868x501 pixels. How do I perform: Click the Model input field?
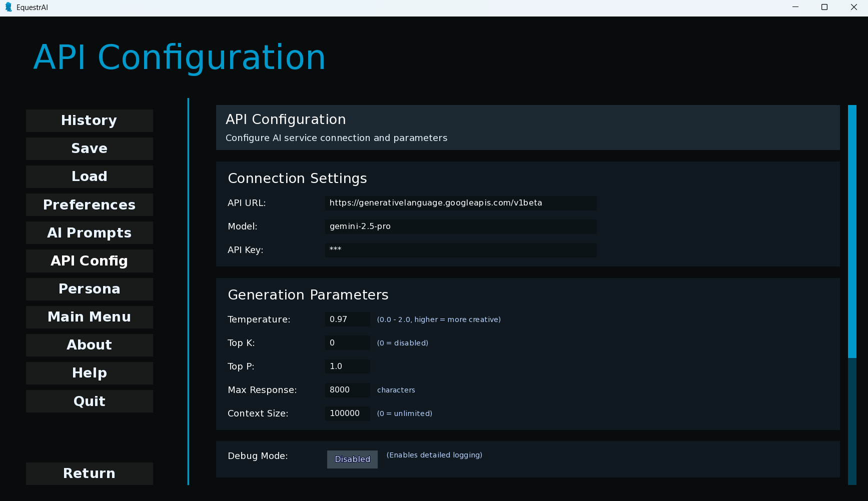tap(461, 226)
